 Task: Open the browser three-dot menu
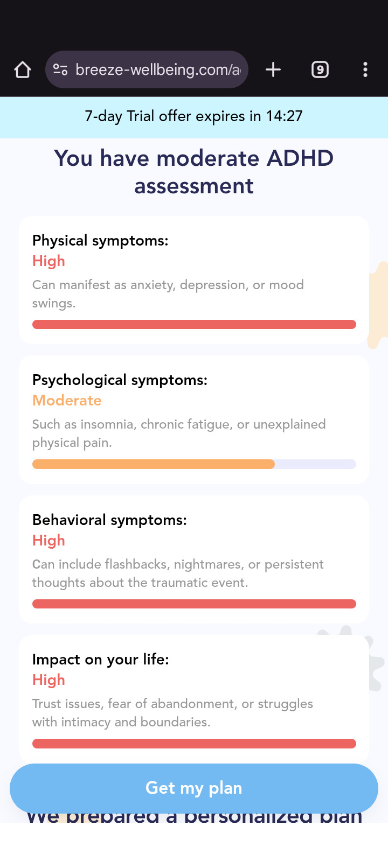(x=365, y=69)
